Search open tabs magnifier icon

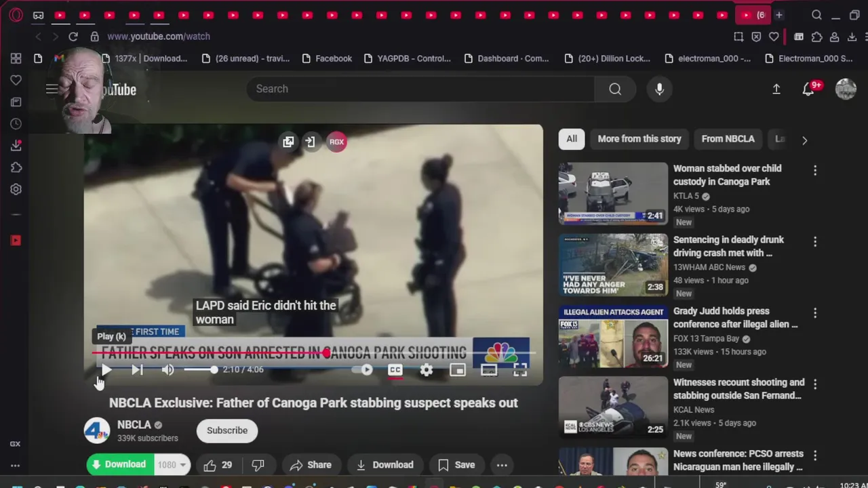tap(817, 15)
